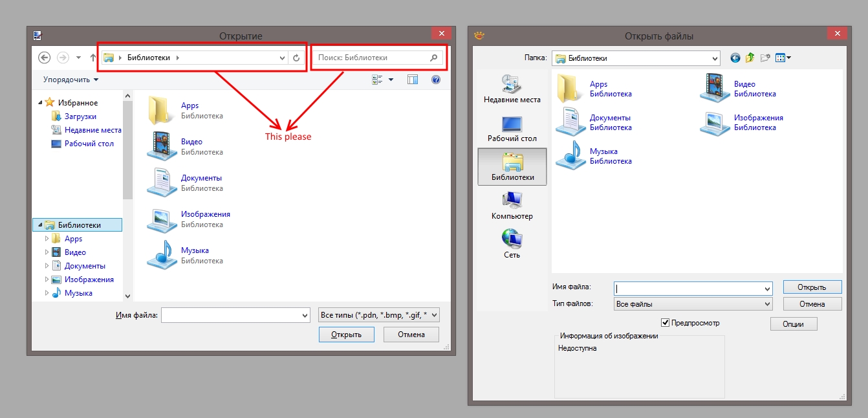The height and width of the screenshot is (418, 868).
Task: Open view menu icon in Открыть файлы
Action: 783,58
